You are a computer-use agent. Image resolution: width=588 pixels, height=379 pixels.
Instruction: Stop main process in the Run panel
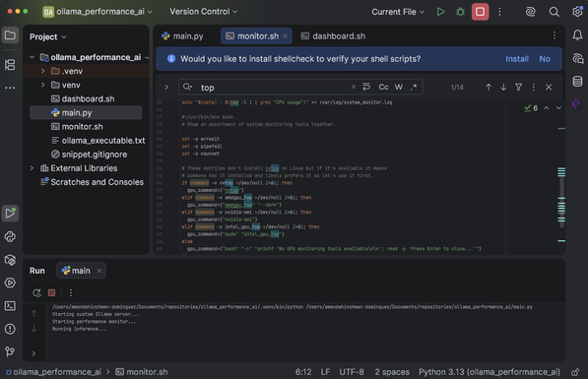click(52, 292)
